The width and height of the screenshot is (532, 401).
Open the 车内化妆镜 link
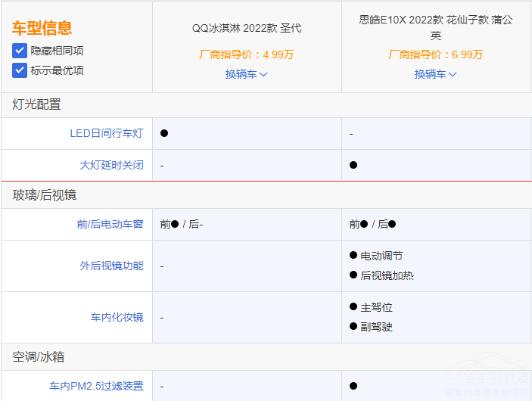(x=117, y=317)
